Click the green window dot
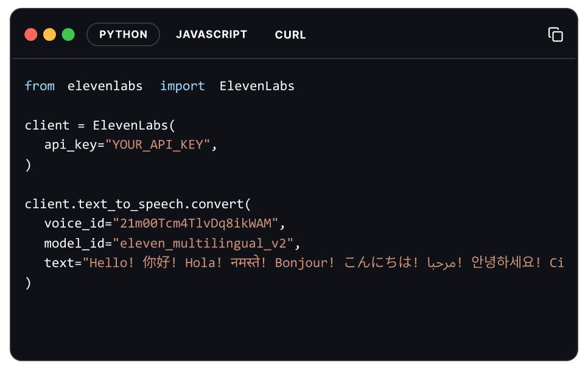This screenshot has height=369, width=588. tap(68, 35)
